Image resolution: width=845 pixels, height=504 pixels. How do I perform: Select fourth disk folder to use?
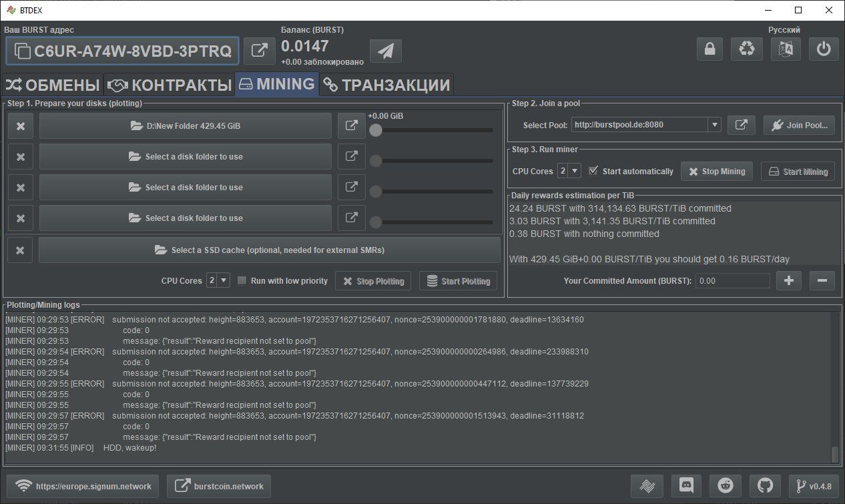(x=186, y=218)
